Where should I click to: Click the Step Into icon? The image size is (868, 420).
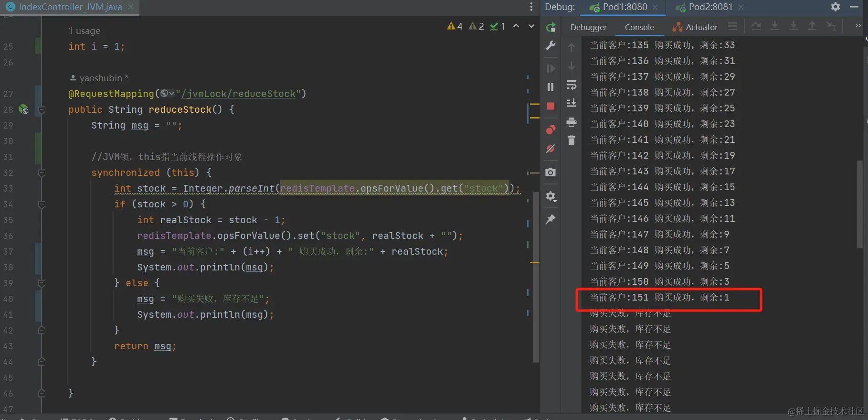pos(775,26)
